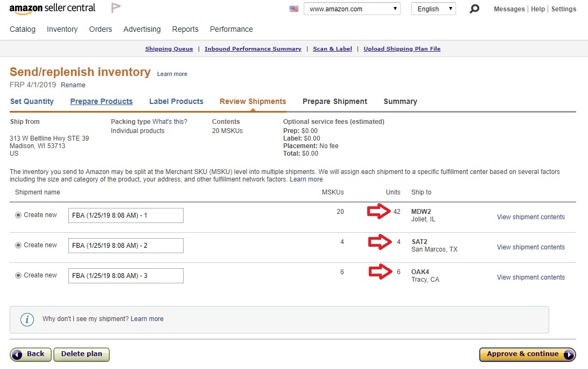The width and height of the screenshot is (588, 369).
Task: Click the OAK4 fulfillment center code
Action: 420,272
